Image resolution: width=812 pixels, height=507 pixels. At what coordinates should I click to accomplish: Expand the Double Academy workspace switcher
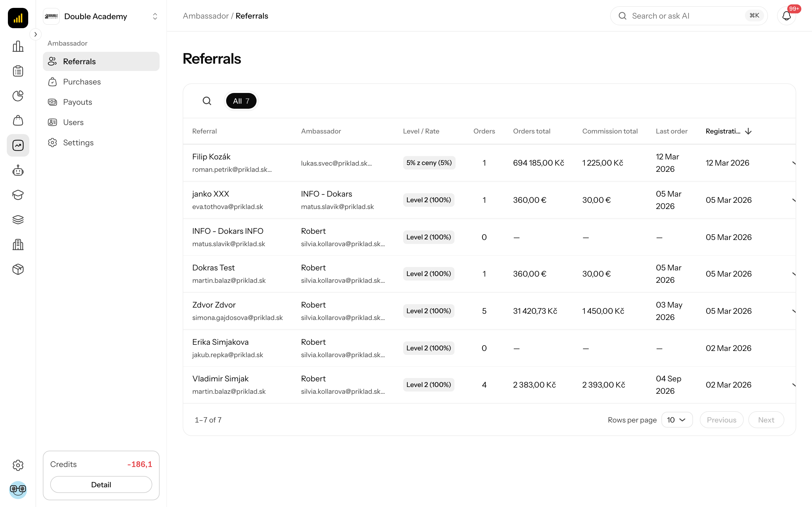(x=101, y=16)
